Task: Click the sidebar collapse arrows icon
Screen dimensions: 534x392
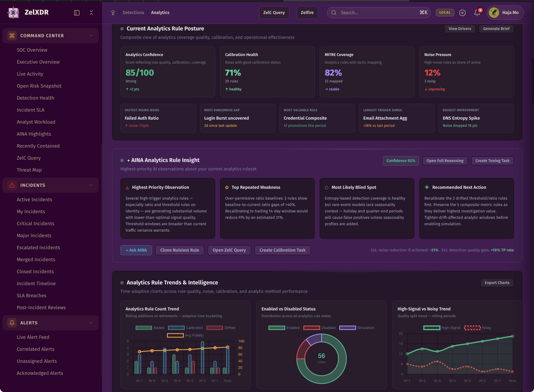Action: (x=91, y=13)
